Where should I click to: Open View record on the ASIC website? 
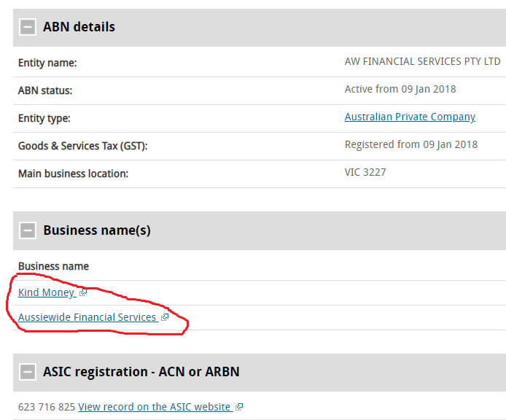[x=155, y=407]
